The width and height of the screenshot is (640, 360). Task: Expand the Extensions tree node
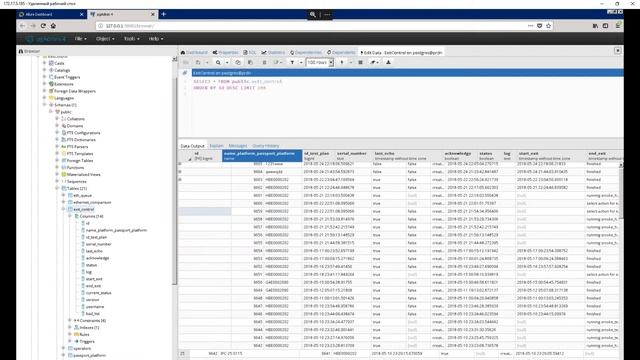[x=44, y=84]
